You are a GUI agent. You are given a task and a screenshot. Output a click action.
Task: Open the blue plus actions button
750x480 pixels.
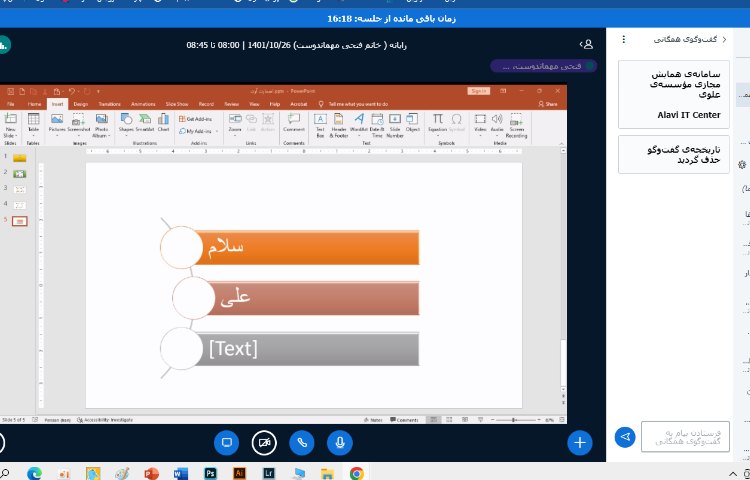pyautogui.click(x=579, y=441)
